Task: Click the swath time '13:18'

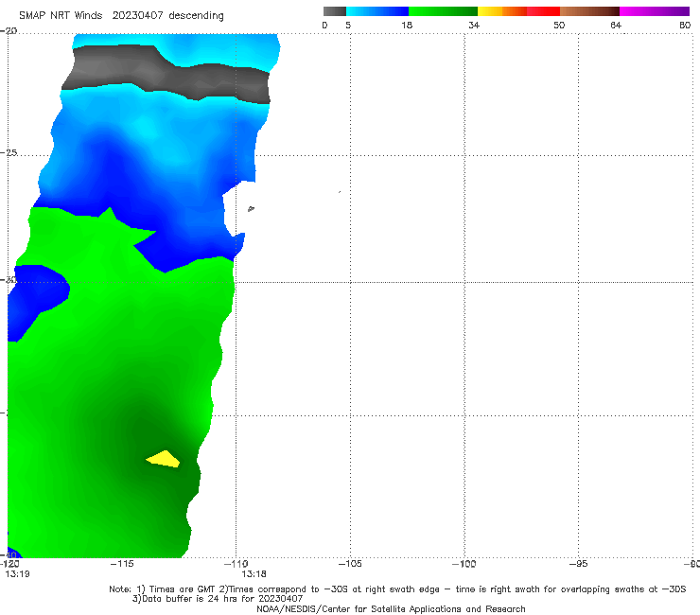Action: [x=254, y=574]
